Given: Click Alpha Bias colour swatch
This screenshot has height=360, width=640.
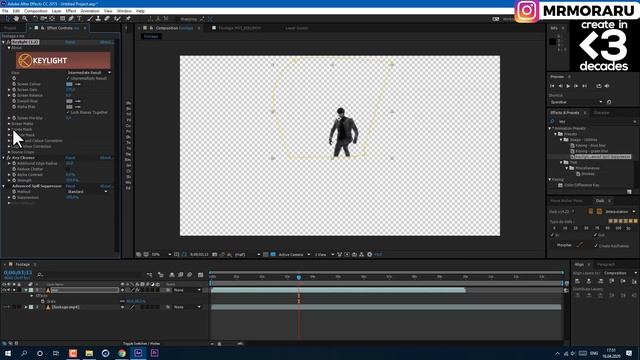Looking at the screenshot, I should point(69,107).
